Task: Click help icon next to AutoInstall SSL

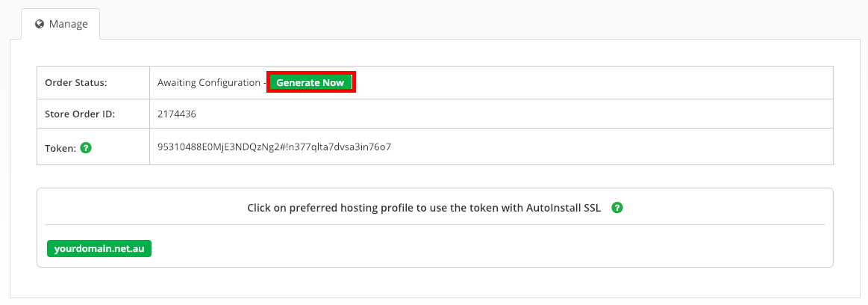Action: pos(617,208)
